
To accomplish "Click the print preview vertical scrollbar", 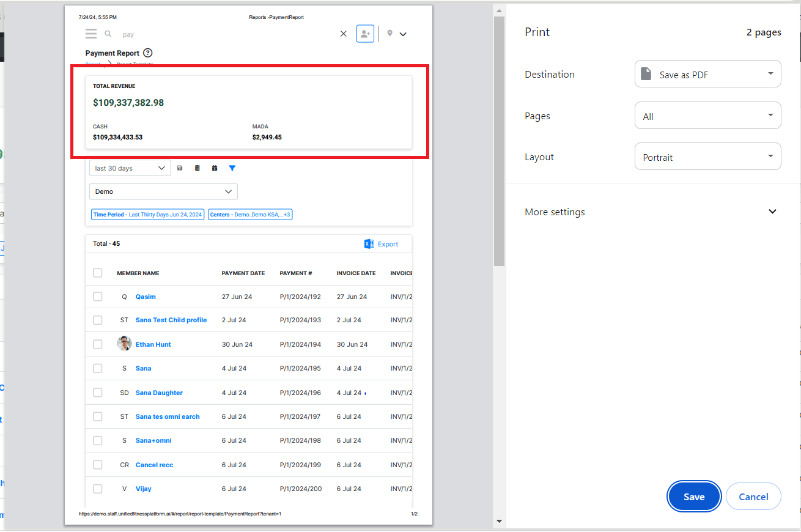I will click(x=499, y=141).
